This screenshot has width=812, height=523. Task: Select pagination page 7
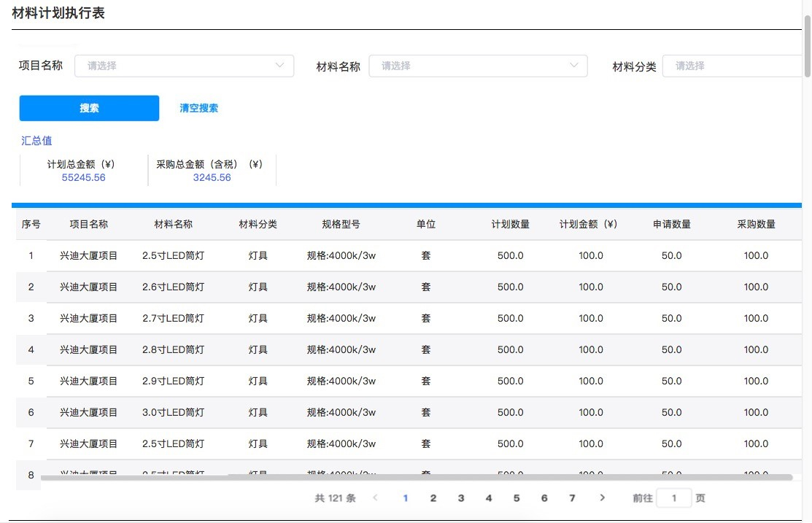pos(572,498)
